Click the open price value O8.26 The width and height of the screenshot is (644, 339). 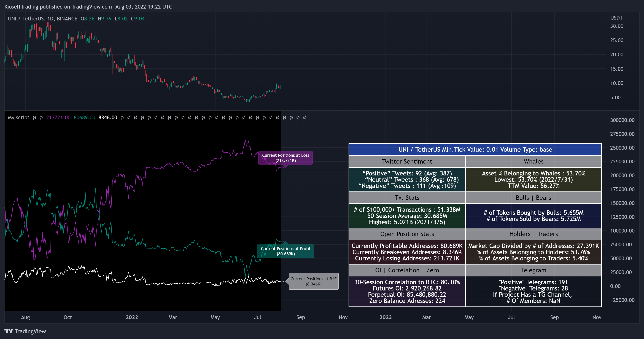coord(88,18)
